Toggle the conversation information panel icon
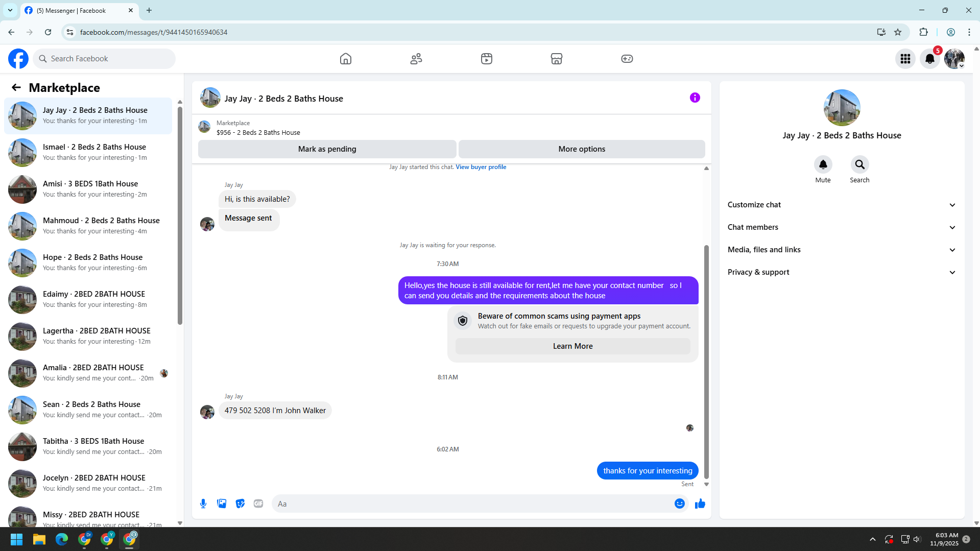The height and width of the screenshot is (551, 980). pos(695,98)
